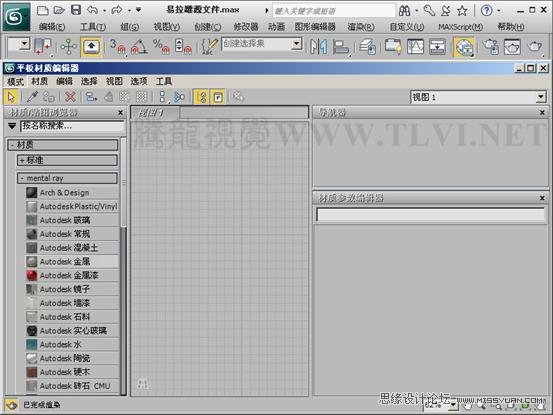
Task: Toggle the 3D Snaps button
Action: pos(117,47)
